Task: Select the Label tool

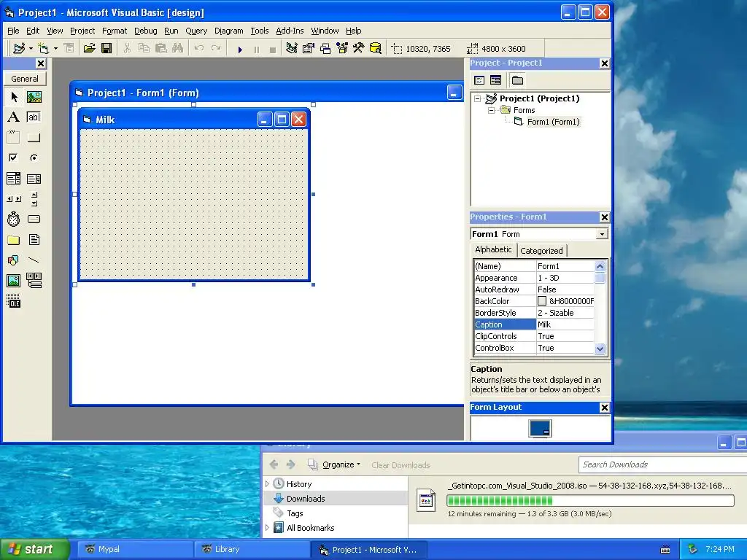Action: tap(14, 117)
